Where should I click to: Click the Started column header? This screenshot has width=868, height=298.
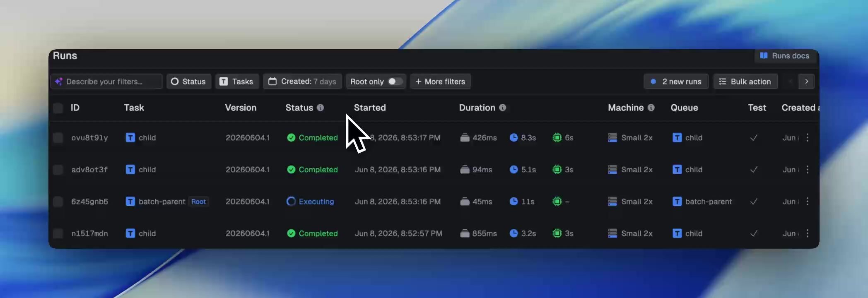point(370,108)
